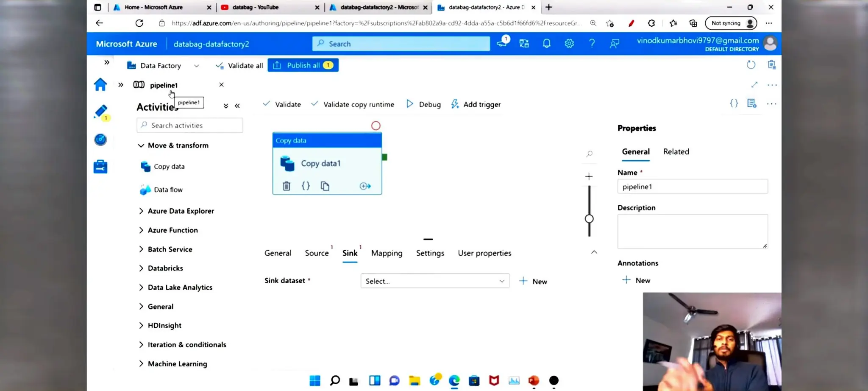Click New next to Sink dataset

[x=533, y=281]
